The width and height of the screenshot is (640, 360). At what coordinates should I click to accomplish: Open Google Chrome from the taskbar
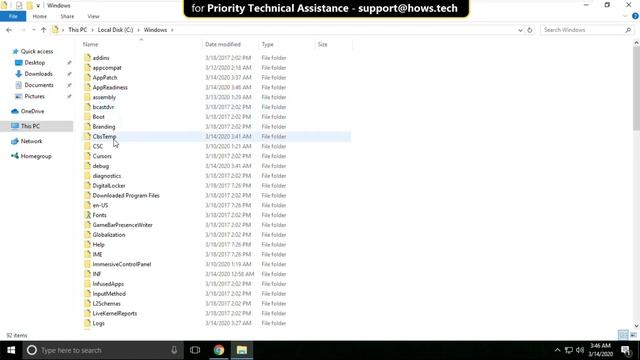point(219,350)
